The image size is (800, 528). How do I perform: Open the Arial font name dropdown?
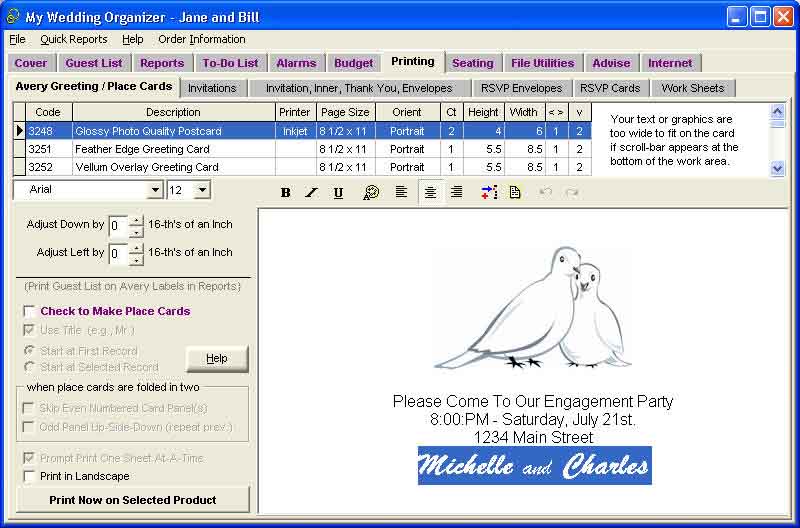pos(155,190)
